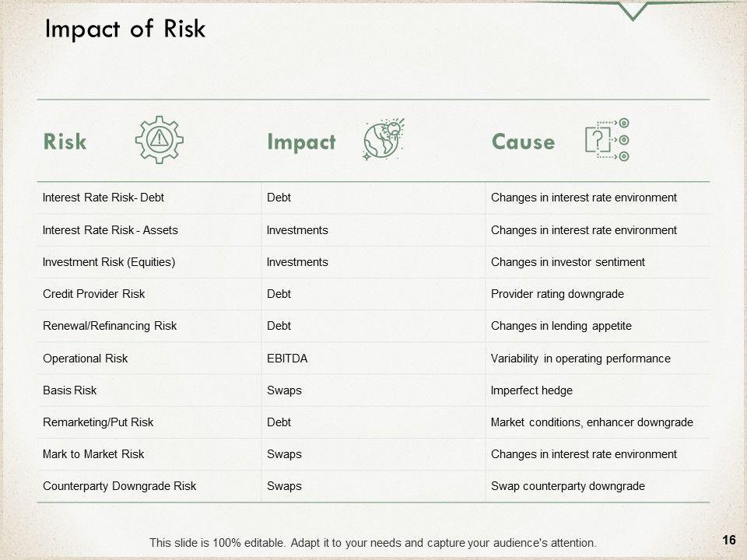Click the question-mark flowchart icon beside Cause

(x=606, y=140)
